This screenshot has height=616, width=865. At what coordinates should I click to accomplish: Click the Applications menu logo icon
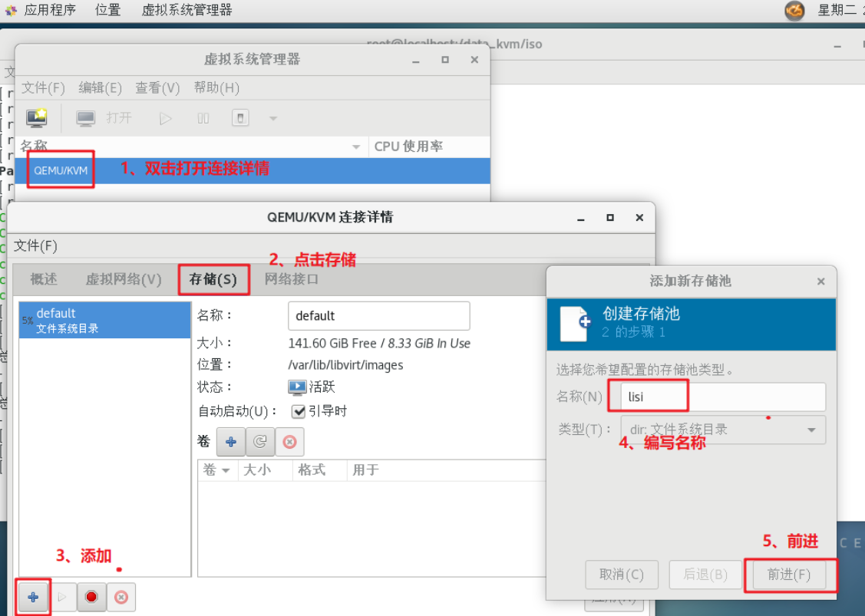coord(11,10)
